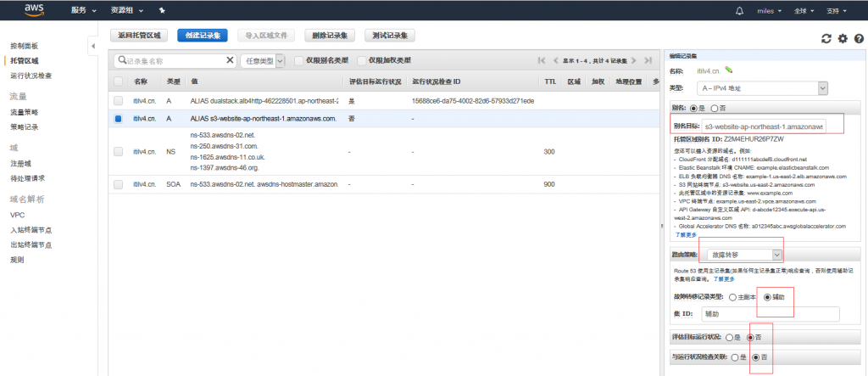Viewport: 868px width, 376px height.
Task: Open notifications bell
Action: (739, 10)
